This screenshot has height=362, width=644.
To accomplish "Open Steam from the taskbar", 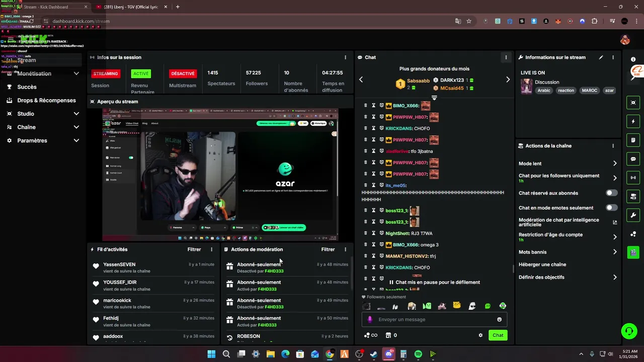I will click(374, 354).
